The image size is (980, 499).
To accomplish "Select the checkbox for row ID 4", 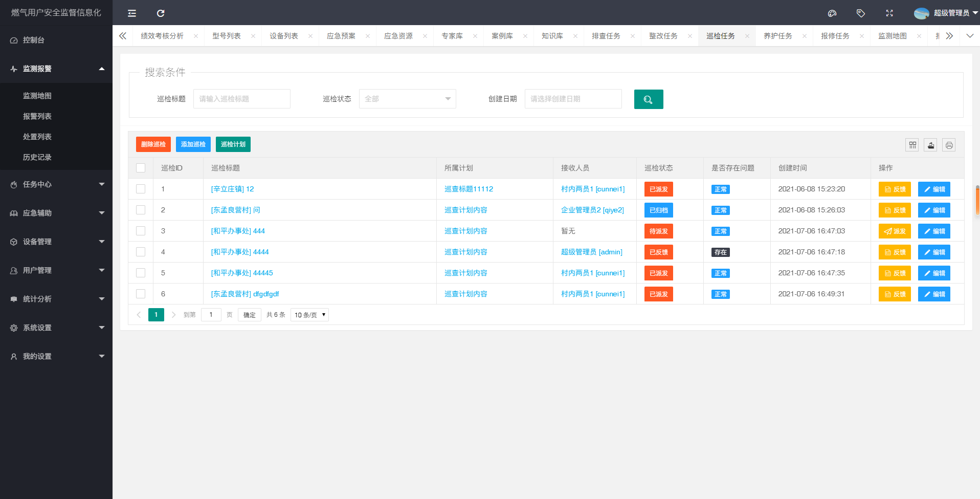I will tap(141, 252).
